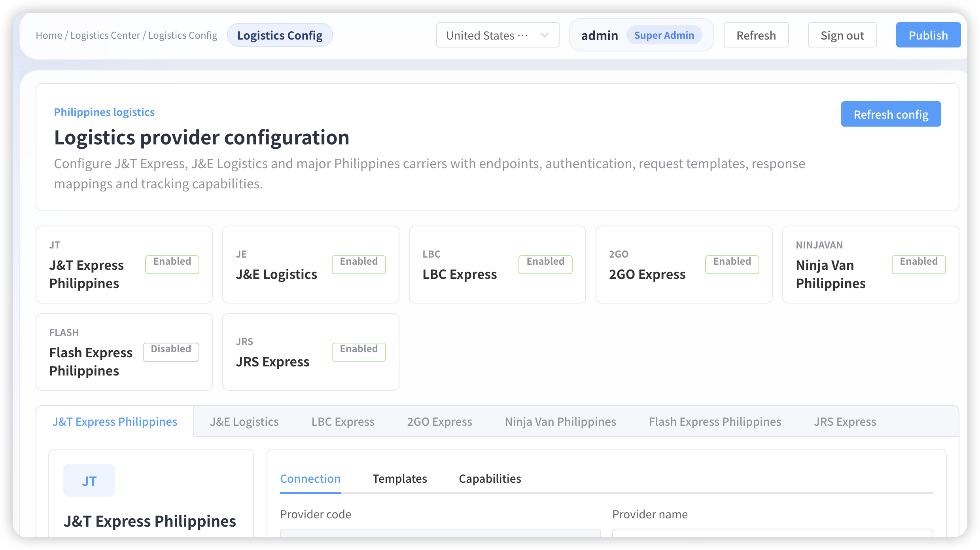
Task: Click Enabled status tag on JRS Express card
Action: click(x=359, y=352)
